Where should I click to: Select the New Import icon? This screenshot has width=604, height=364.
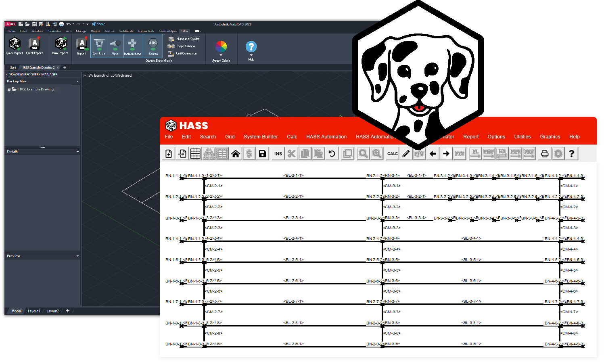(60, 45)
